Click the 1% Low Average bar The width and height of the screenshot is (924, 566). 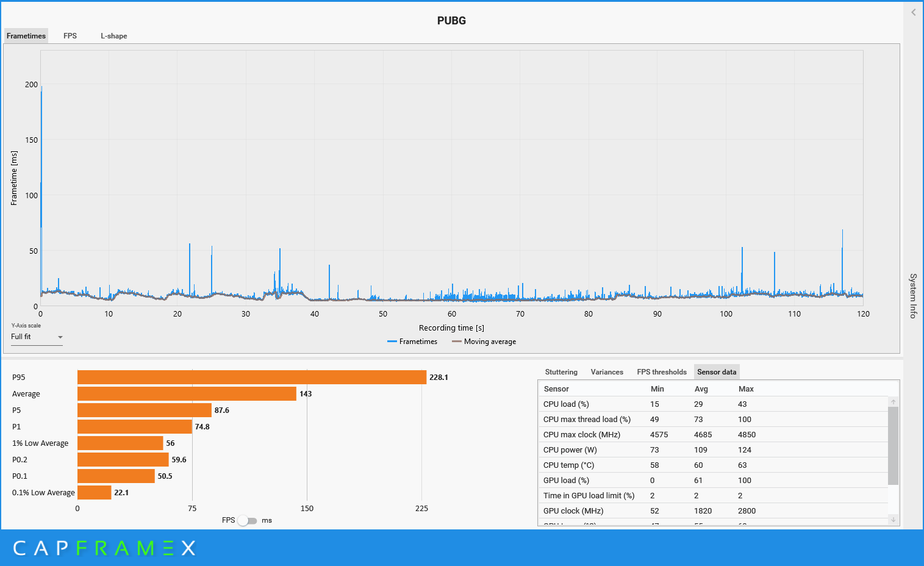pyautogui.click(x=120, y=443)
